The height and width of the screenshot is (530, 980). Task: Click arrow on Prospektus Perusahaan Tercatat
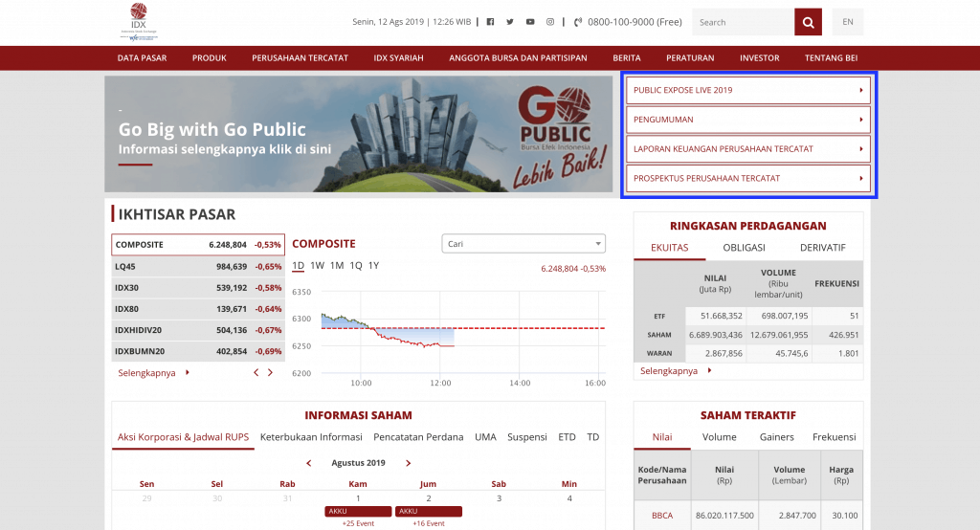click(x=861, y=178)
